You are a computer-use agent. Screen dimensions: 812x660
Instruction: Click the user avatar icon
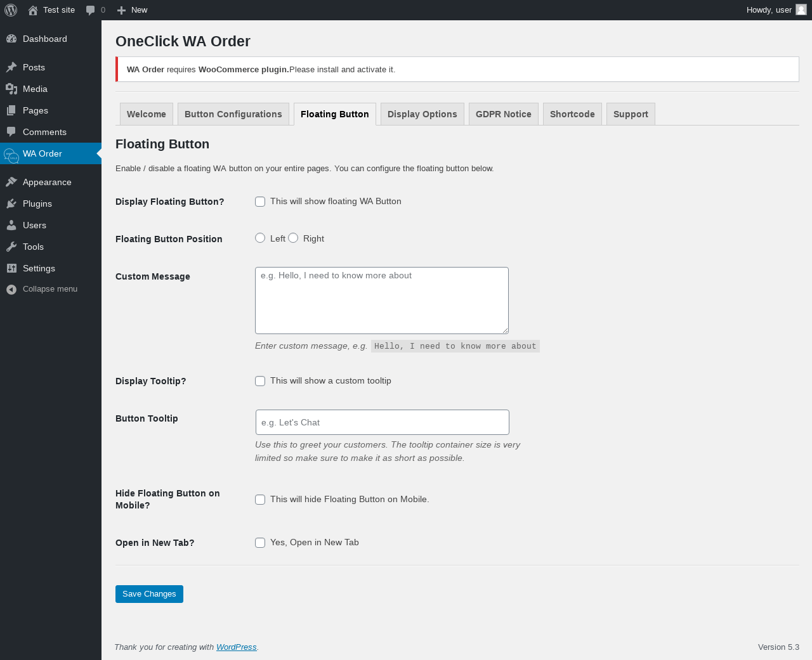pos(801,10)
